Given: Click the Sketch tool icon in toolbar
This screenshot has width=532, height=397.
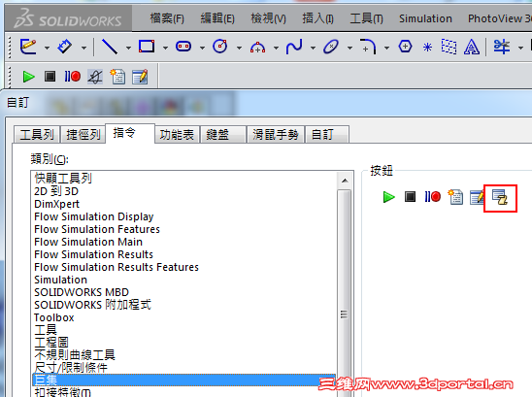Looking at the screenshot, I should (28, 47).
